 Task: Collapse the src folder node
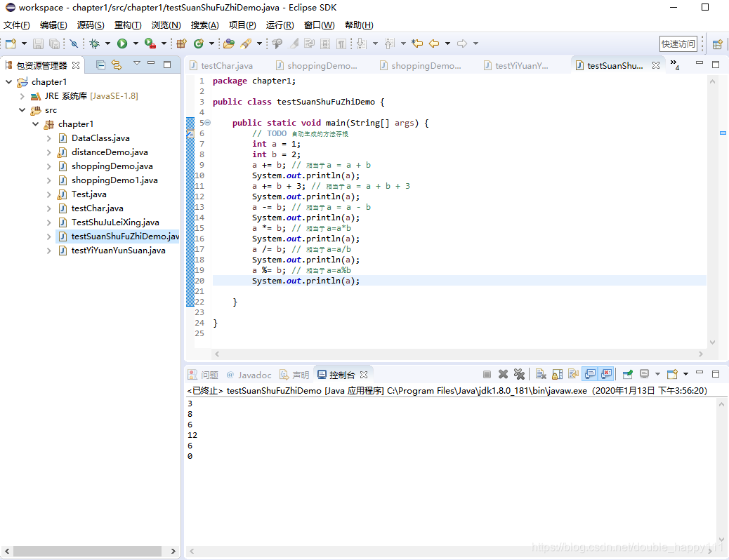[x=22, y=110]
